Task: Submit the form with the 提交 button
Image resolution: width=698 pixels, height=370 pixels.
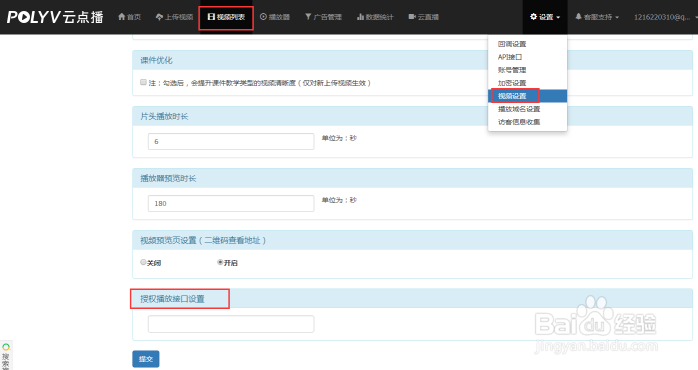Action: pyautogui.click(x=146, y=359)
